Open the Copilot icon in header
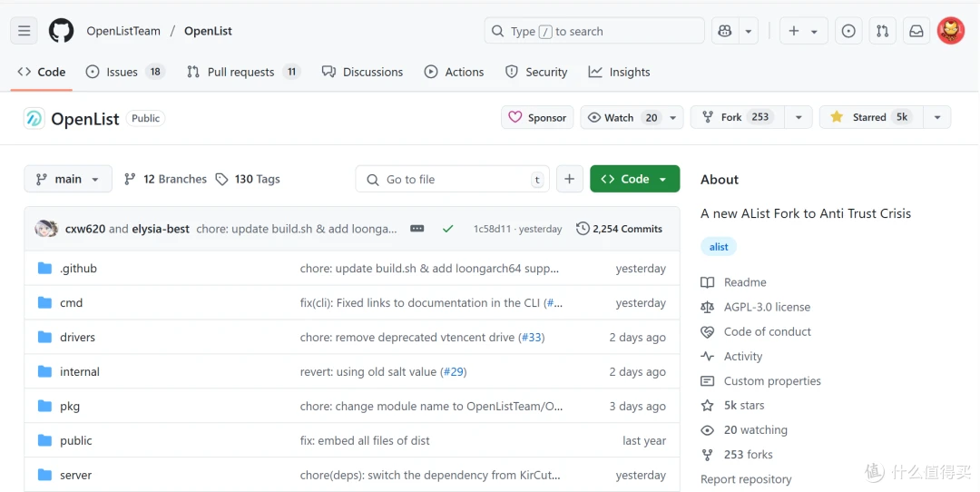This screenshot has width=980, height=492. 724,31
